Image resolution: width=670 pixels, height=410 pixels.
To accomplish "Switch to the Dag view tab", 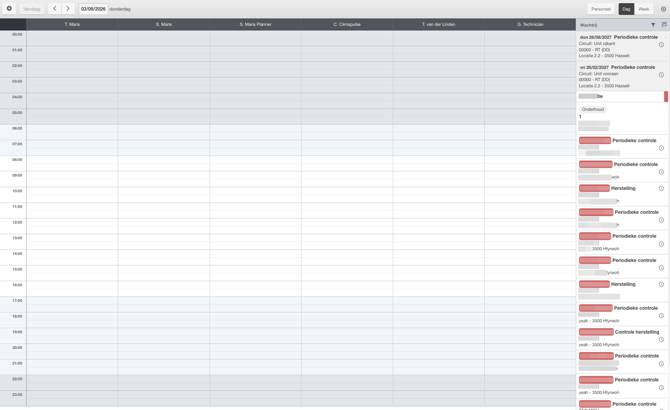I will click(626, 9).
